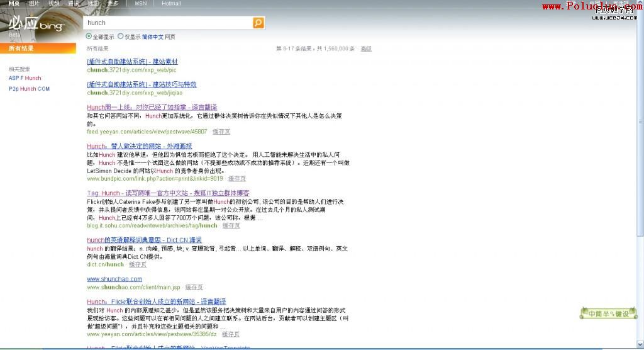This screenshot has height=350, width=644.
Task: Open cached page for www.bundpic.com result
Action: click(237, 179)
